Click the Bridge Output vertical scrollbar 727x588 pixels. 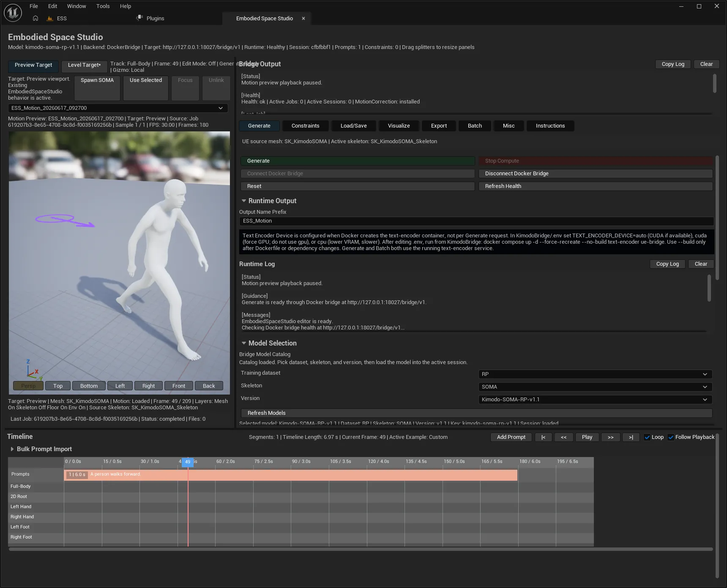[x=715, y=83]
